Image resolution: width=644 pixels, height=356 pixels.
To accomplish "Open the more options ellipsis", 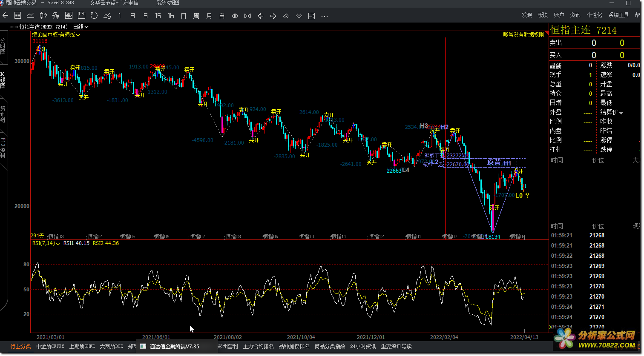I will 325,16.
